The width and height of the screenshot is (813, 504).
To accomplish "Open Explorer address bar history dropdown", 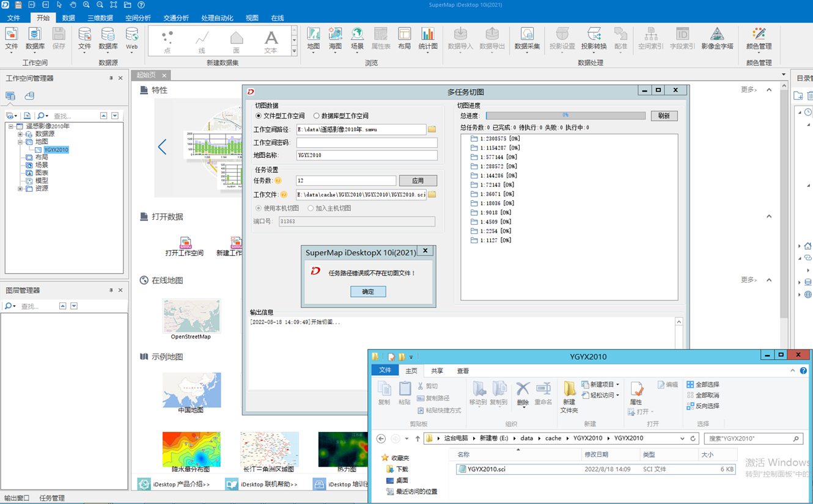I will [682, 439].
